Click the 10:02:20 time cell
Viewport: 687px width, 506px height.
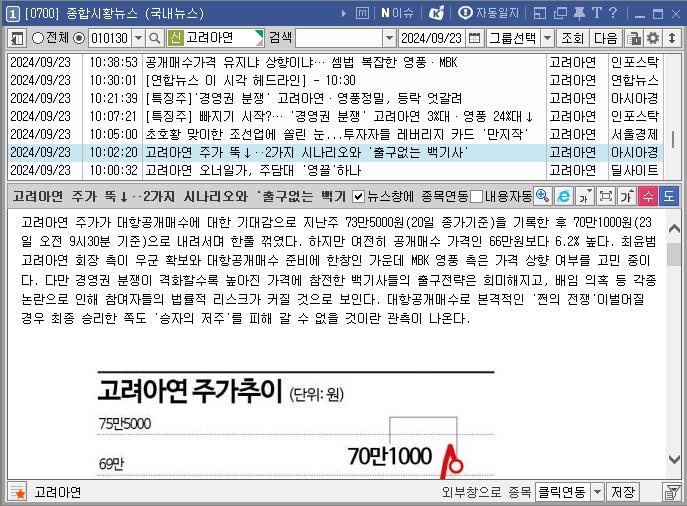(113, 152)
